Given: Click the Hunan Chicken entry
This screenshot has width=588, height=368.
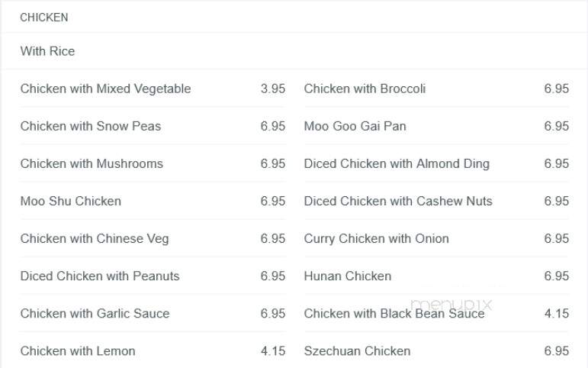Looking at the screenshot, I should [348, 276].
